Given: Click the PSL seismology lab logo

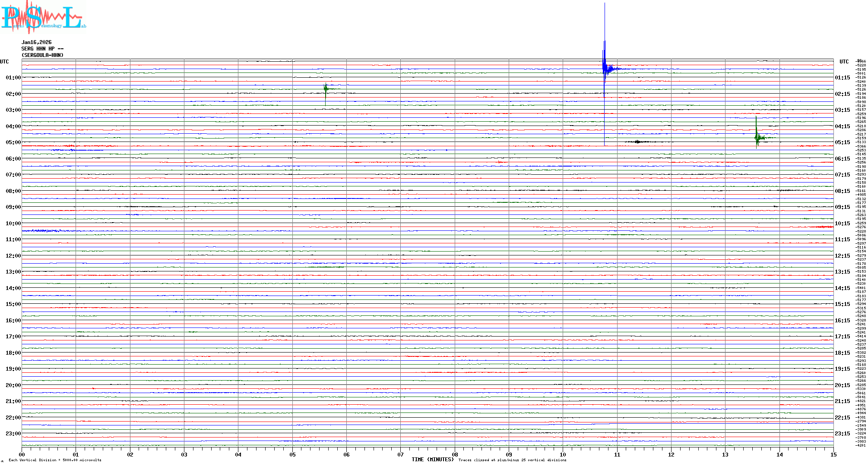Looking at the screenshot, I should 43,17.
